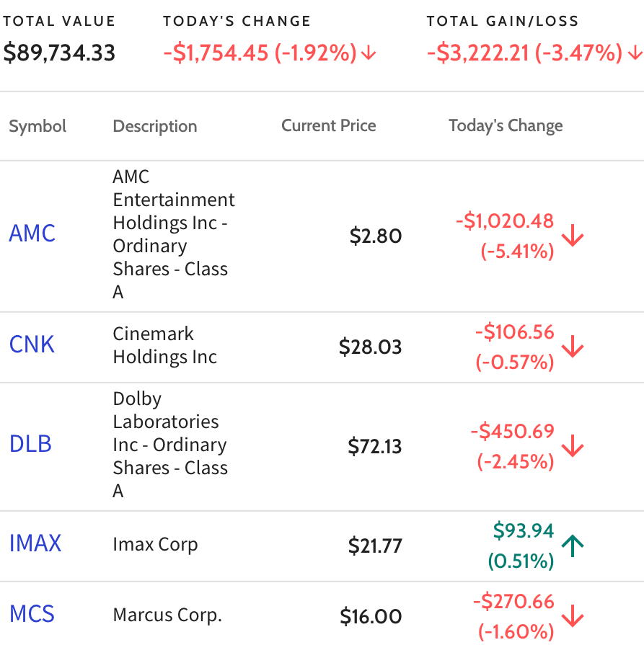Image resolution: width=644 pixels, height=645 pixels.
Task: Click the AMC -$1,020.48 change value
Action: 505,221
